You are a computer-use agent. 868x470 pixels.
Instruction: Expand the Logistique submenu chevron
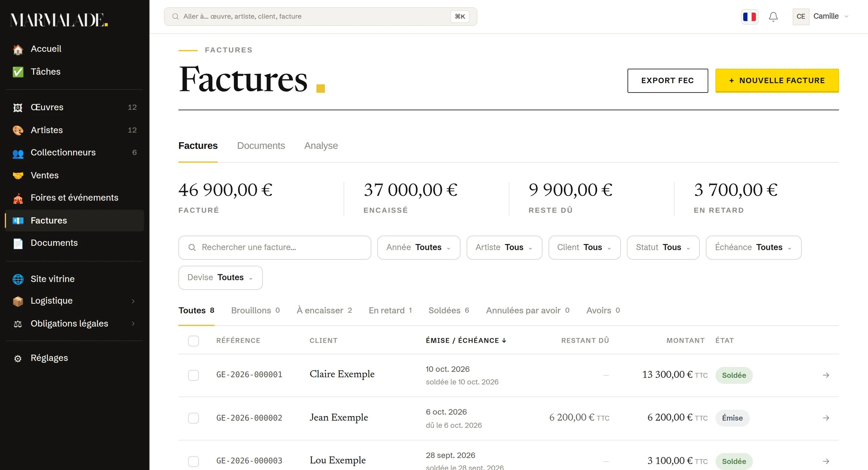(133, 301)
